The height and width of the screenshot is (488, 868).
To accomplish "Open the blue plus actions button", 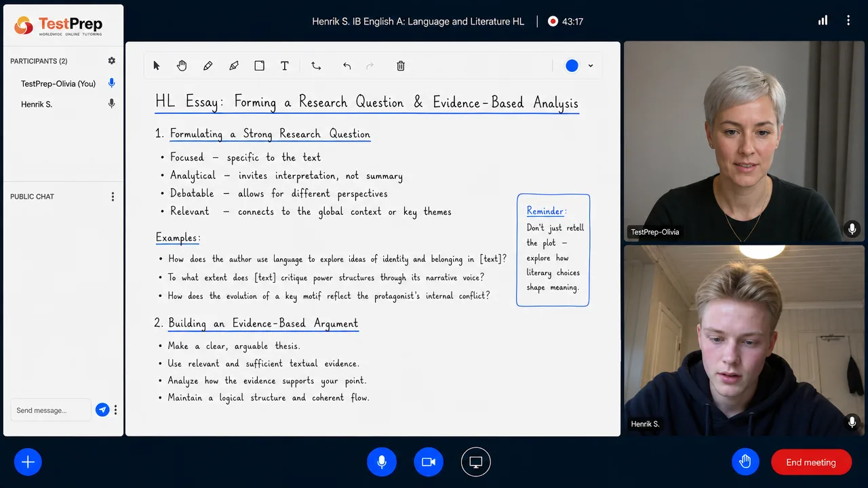I will coord(28,462).
